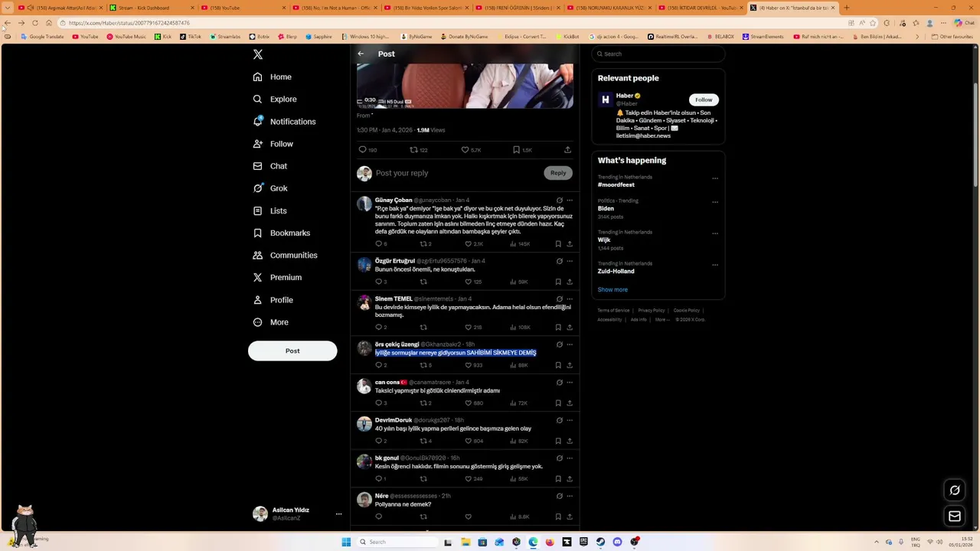
Task: Open the #moordfeest trending topic
Action: point(616,184)
